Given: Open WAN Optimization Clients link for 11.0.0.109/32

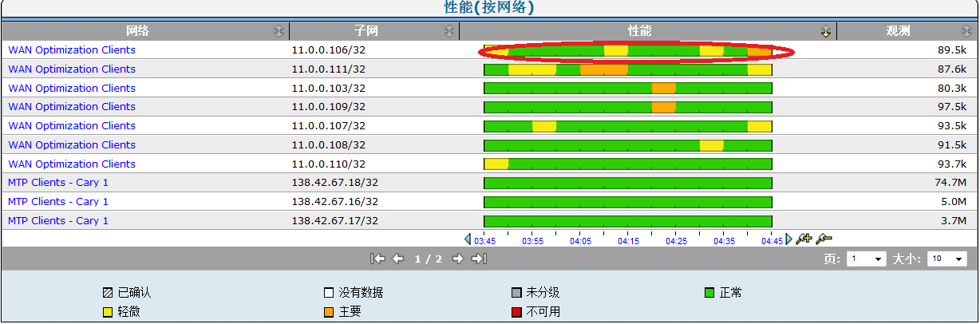Looking at the screenshot, I should coord(72,106).
